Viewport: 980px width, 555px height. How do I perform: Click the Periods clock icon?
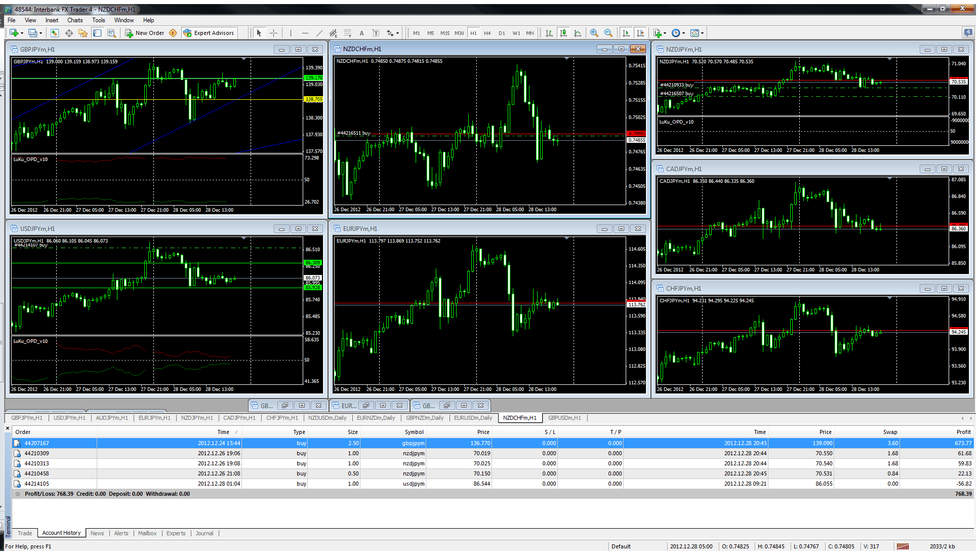(x=676, y=33)
